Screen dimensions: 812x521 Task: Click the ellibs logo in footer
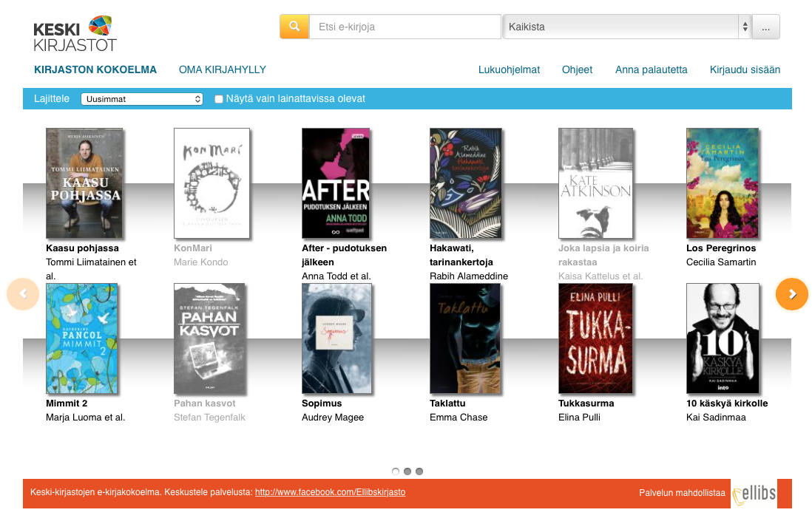754,494
